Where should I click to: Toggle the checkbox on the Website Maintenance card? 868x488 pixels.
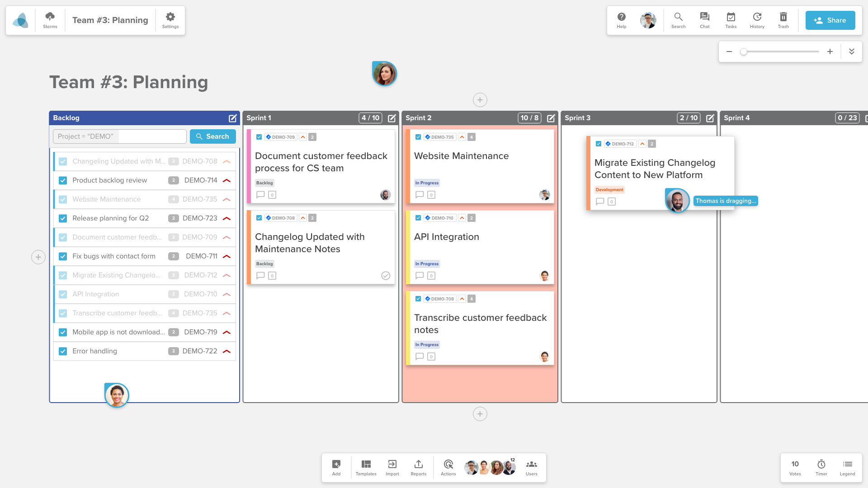[418, 137]
